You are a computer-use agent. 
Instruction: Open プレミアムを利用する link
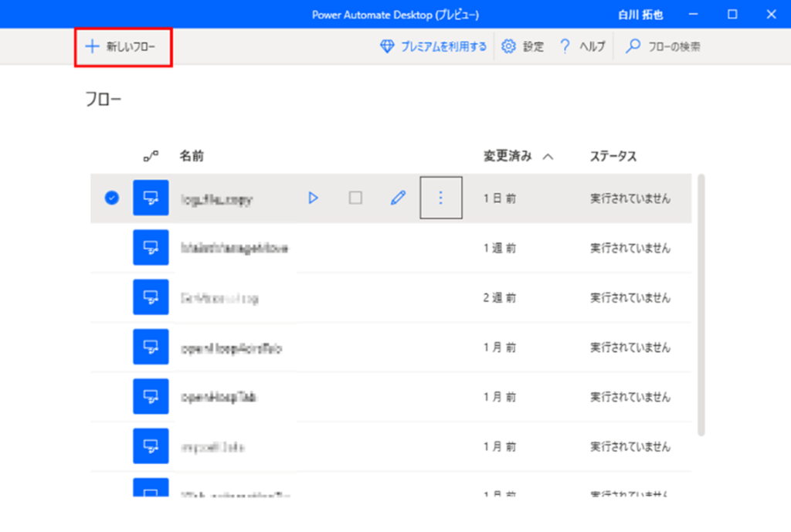(x=433, y=47)
